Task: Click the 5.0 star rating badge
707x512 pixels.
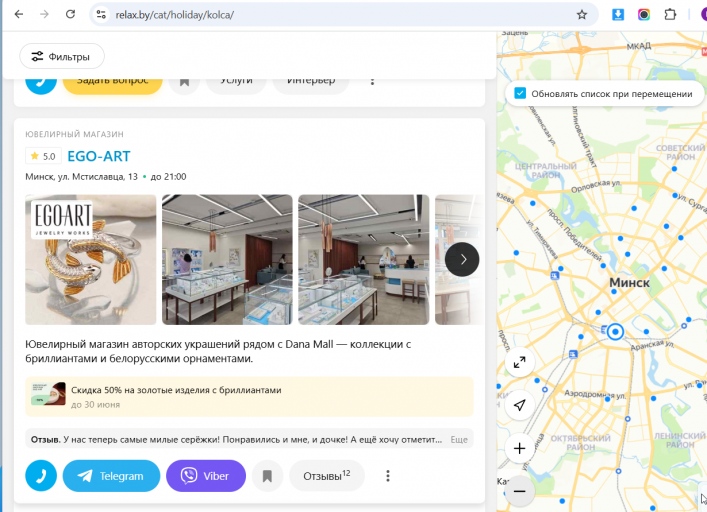Action: coord(43,156)
